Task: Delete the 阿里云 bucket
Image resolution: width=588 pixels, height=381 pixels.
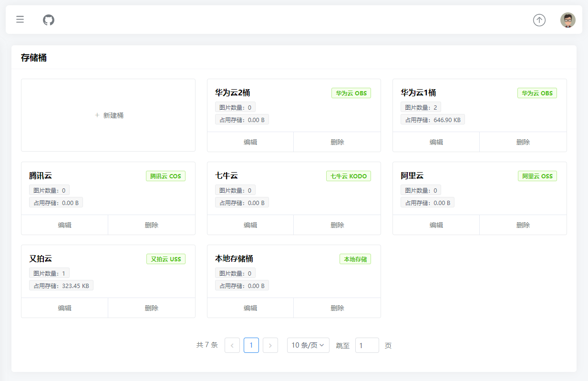Action: point(523,225)
